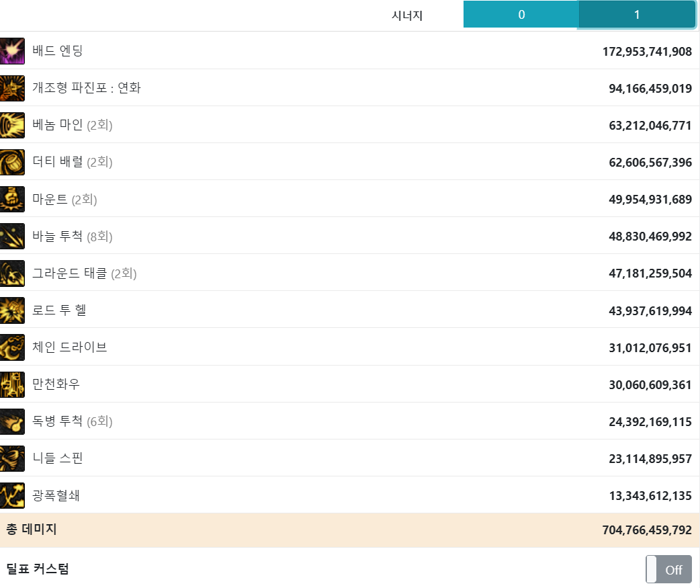This screenshot has height=588, width=700.
Task: Click the 로드 투 헬 skill name
Action: click(x=59, y=310)
